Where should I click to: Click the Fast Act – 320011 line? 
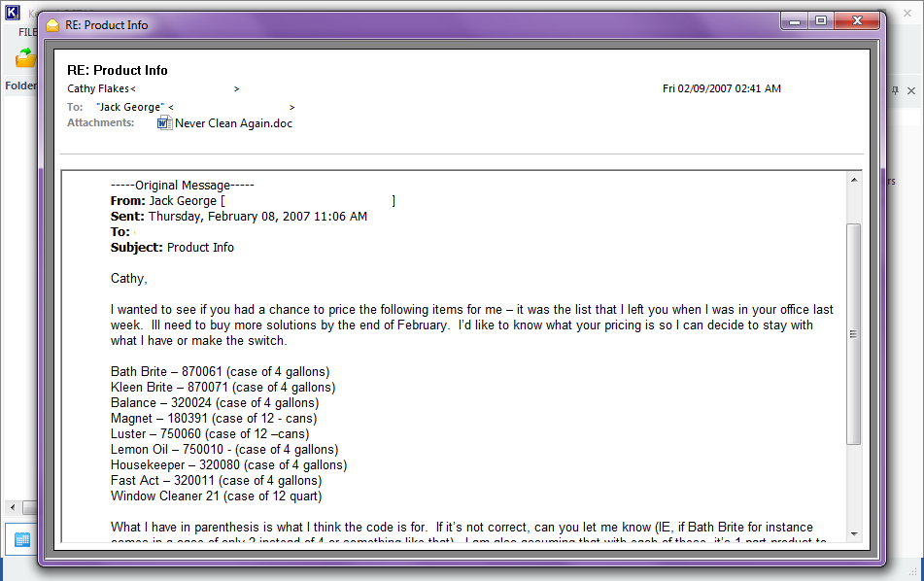(x=217, y=481)
